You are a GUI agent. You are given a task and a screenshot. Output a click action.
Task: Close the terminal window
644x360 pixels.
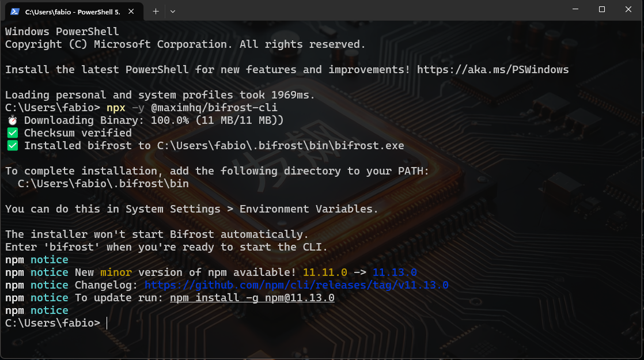pos(628,9)
